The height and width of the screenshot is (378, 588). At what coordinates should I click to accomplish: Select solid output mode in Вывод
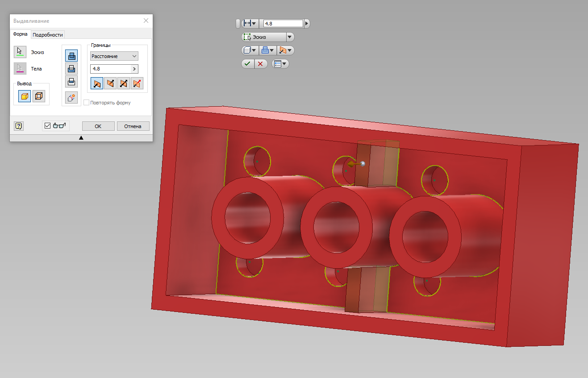point(25,96)
